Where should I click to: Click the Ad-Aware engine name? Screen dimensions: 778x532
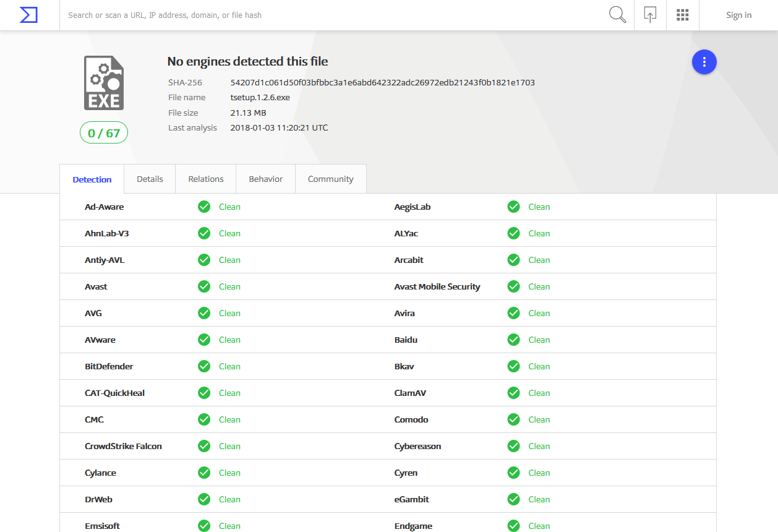(105, 207)
